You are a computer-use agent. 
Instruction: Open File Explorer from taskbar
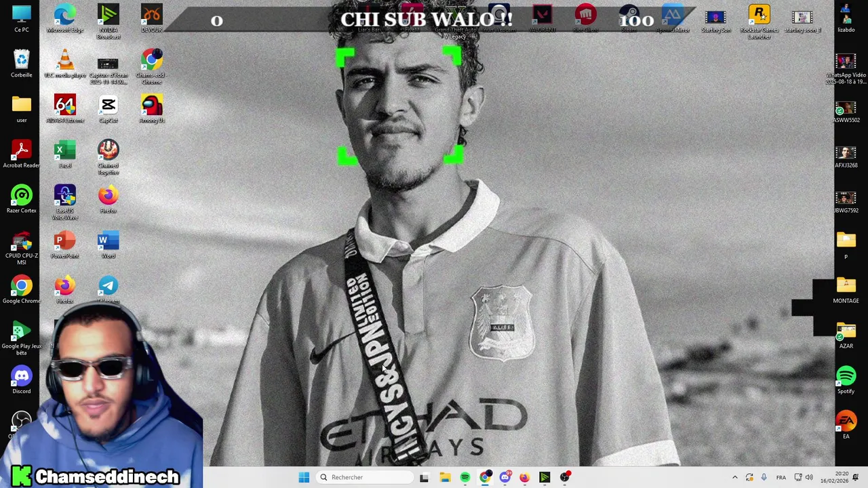click(445, 477)
